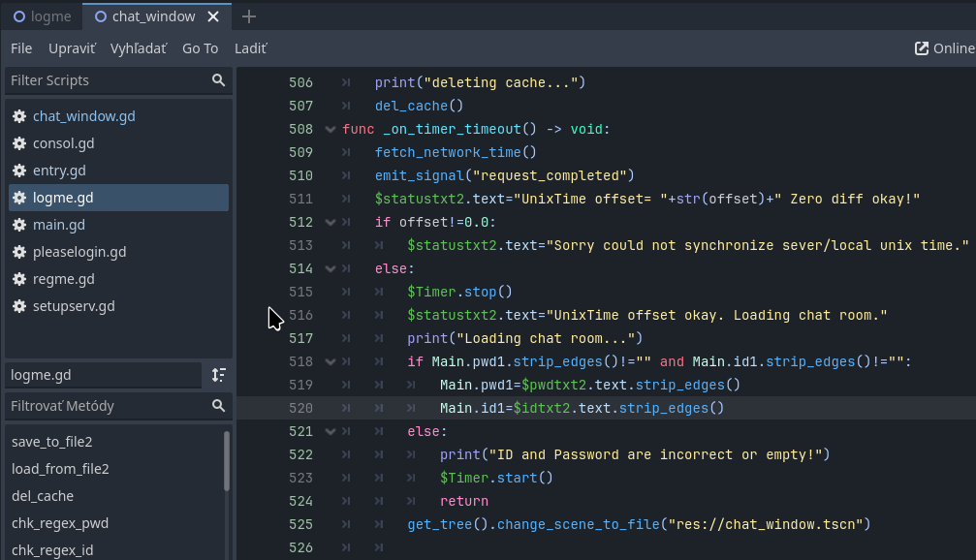Fold the if Main.pwd1 block at line 518

[x=331, y=361]
